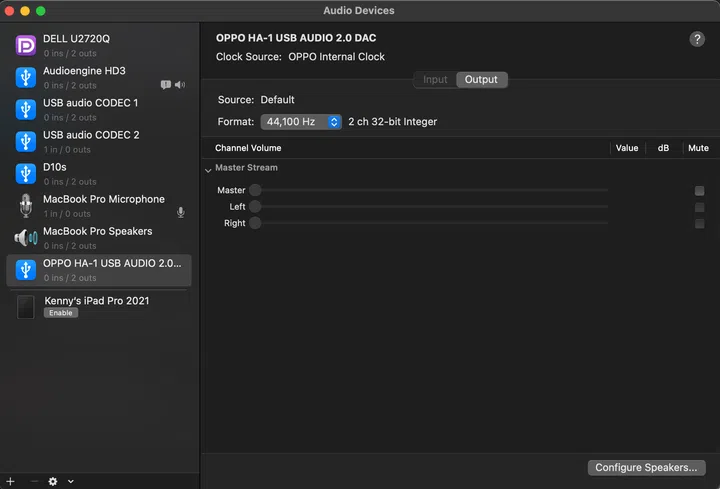Select D10s device name

point(55,167)
